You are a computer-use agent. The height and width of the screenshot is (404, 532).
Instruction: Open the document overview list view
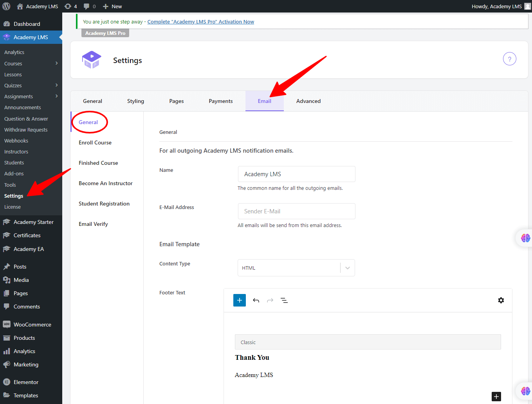[284, 300]
